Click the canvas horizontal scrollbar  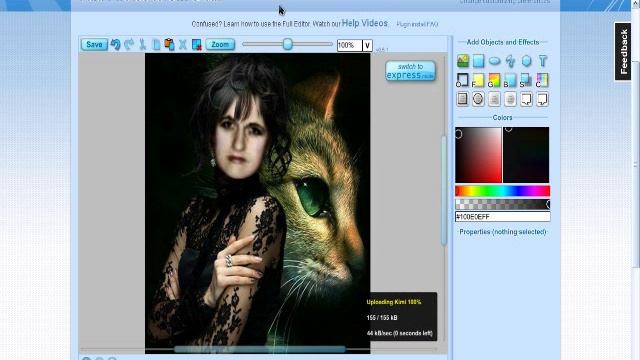260,349
